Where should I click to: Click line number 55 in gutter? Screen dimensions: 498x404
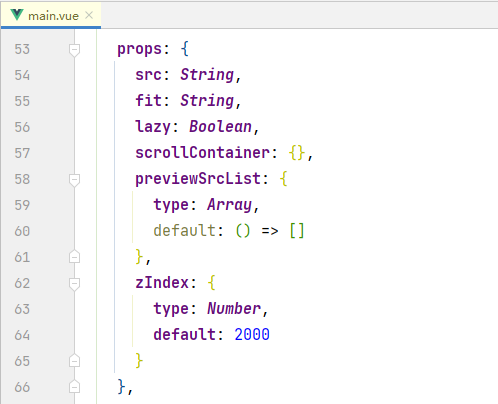(22, 101)
